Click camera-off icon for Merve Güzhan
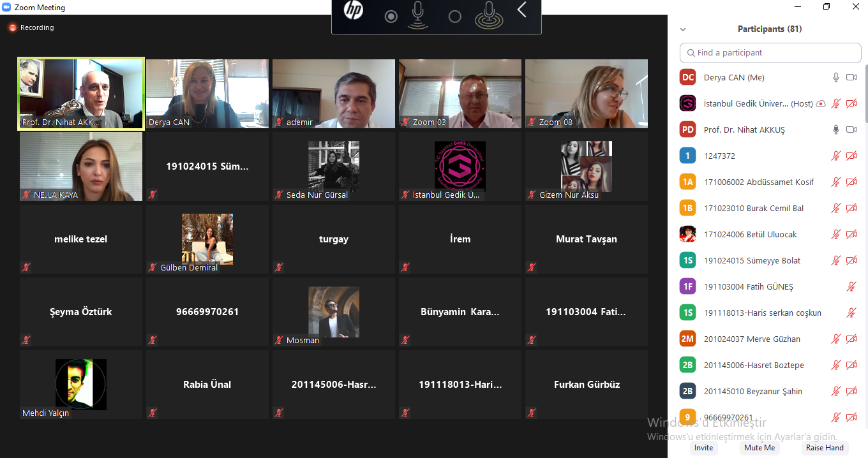 point(851,339)
